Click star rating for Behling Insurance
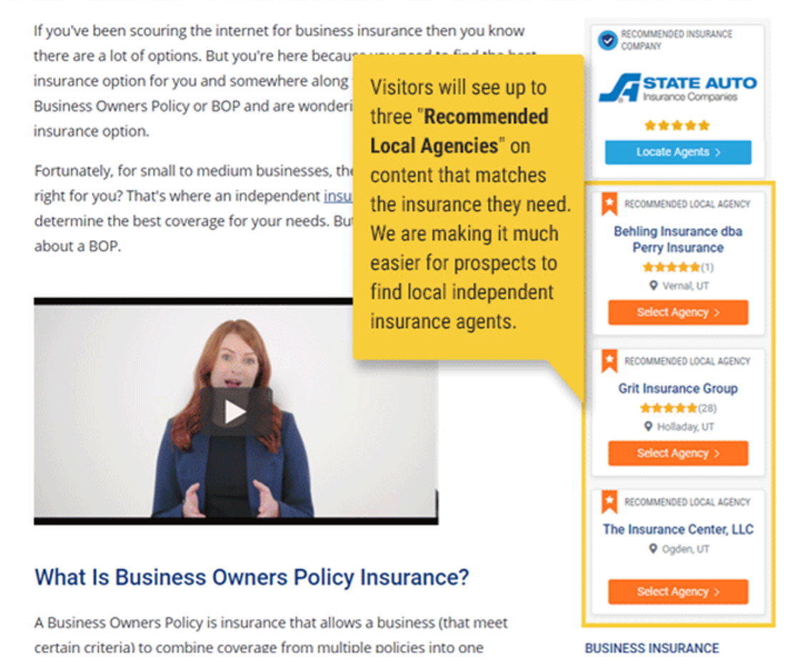This screenshot has height=672, width=807. tap(678, 267)
